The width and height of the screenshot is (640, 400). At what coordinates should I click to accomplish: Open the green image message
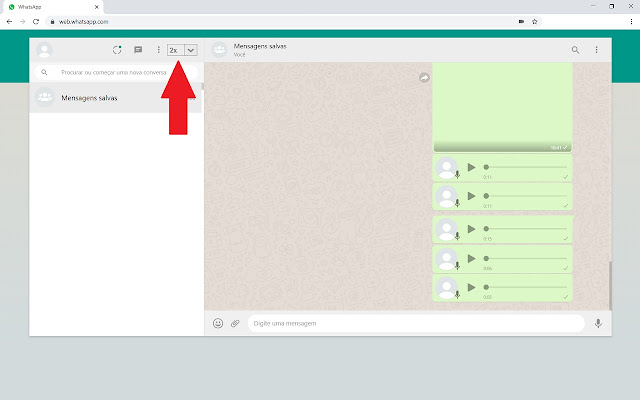[x=502, y=107]
